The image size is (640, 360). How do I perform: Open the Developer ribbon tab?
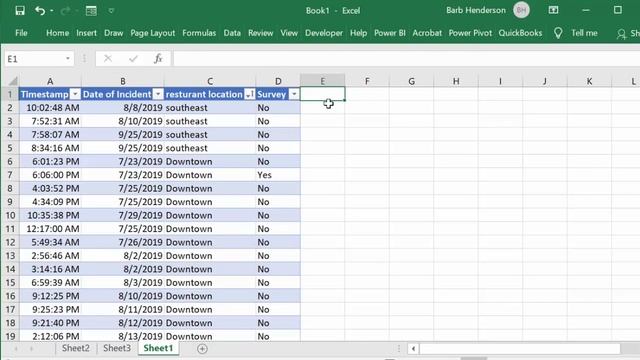point(324,33)
